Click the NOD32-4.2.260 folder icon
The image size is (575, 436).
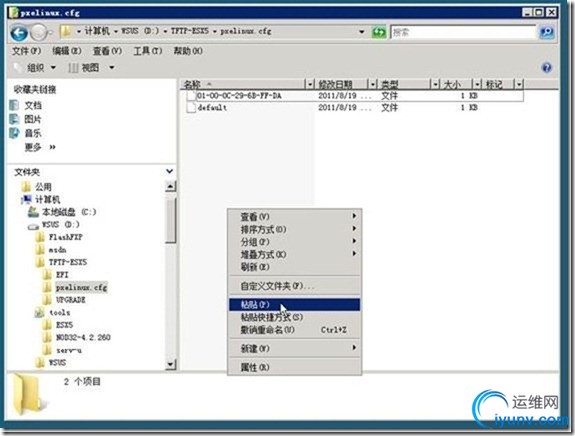pos(47,337)
